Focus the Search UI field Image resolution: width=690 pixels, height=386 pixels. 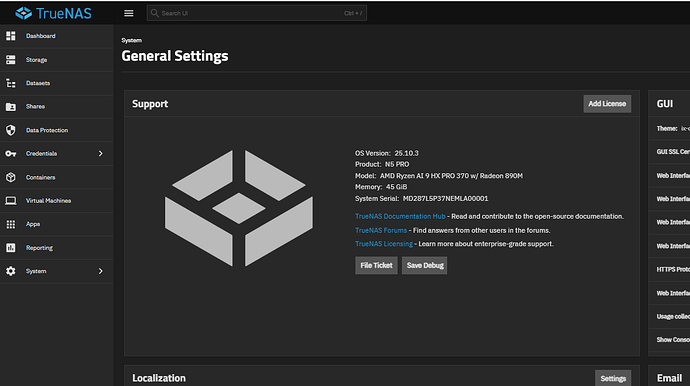257,13
